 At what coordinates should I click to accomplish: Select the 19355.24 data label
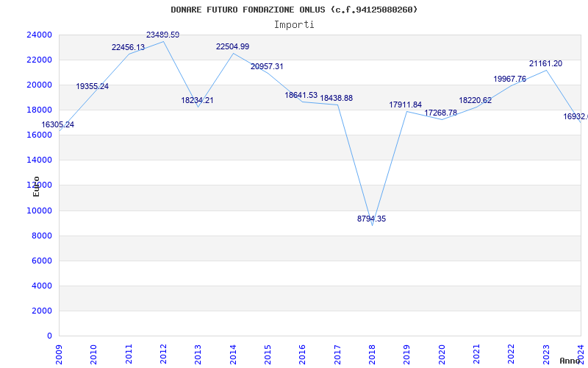pyautogui.click(x=93, y=86)
